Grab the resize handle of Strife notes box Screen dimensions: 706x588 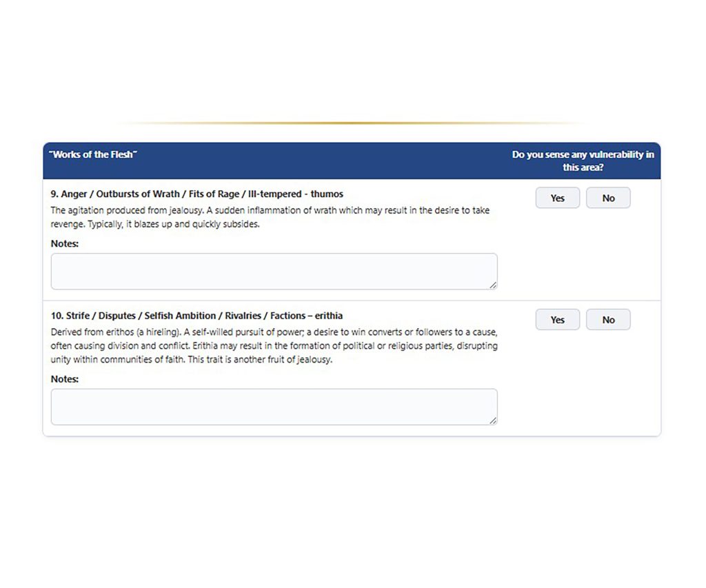493,420
